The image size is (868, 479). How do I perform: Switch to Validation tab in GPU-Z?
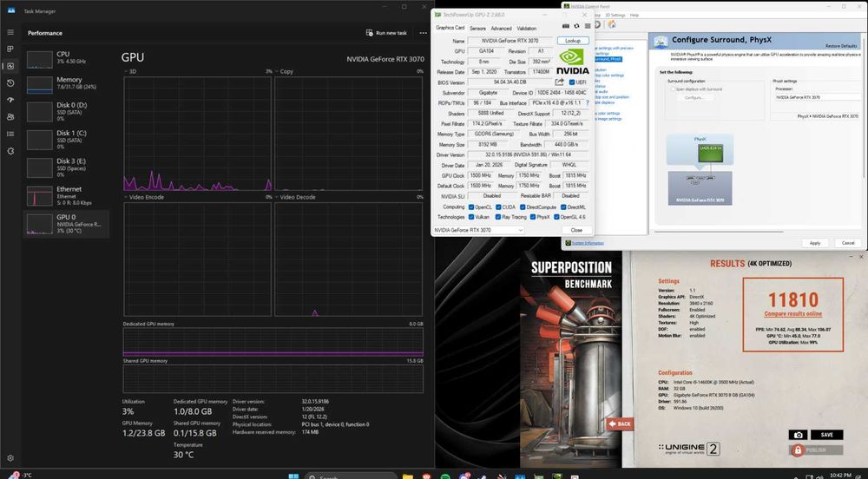pos(527,29)
